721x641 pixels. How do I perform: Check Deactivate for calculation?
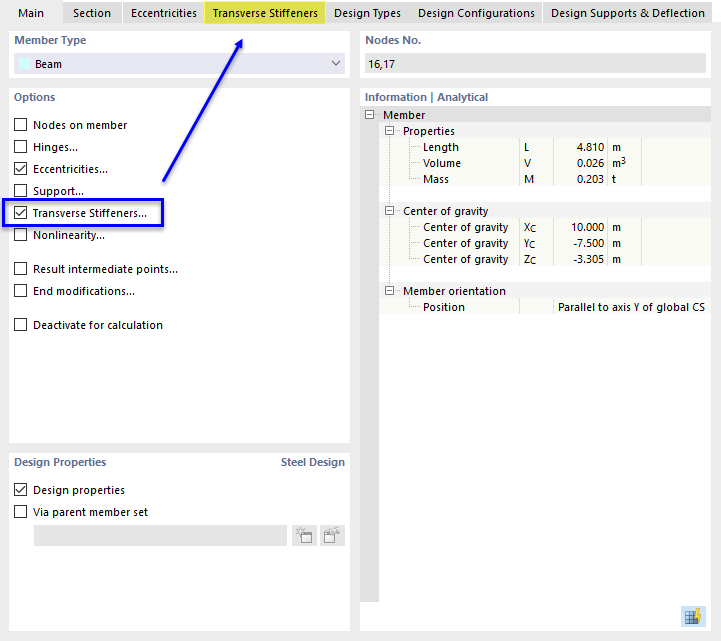pos(21,325)
